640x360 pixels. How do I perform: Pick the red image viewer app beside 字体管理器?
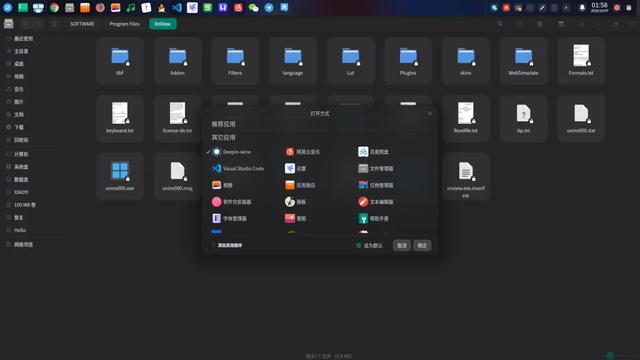296,219
